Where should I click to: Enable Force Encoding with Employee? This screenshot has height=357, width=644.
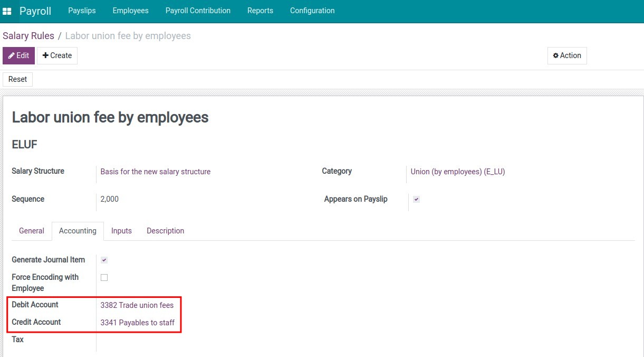pyautogui.click(x=104, y=277)
